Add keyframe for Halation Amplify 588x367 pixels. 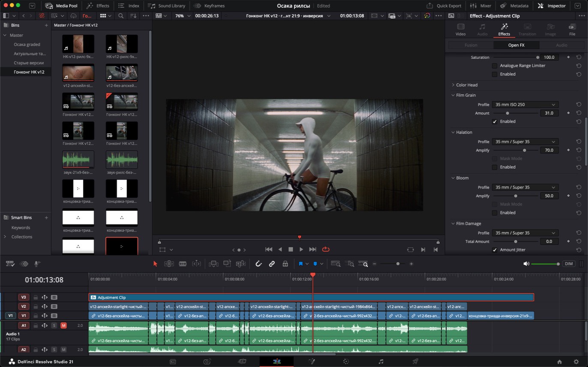pyautogui.click(x=569, y=150)
